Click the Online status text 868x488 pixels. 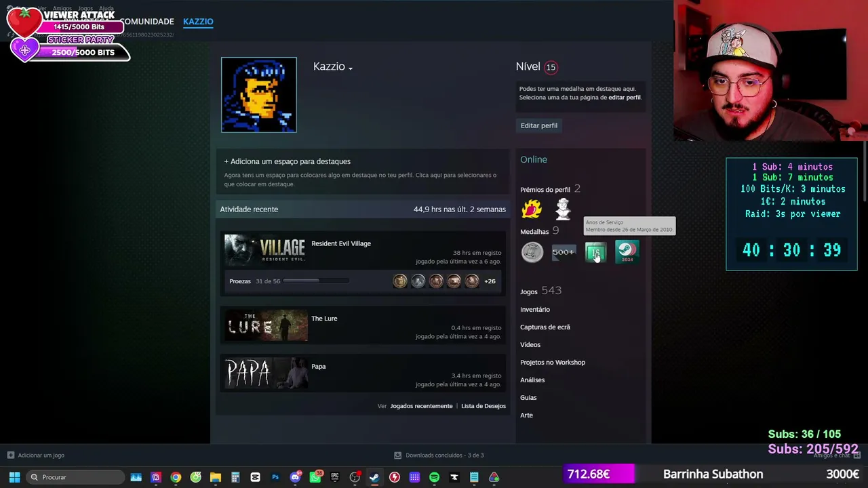coord(534,160)
